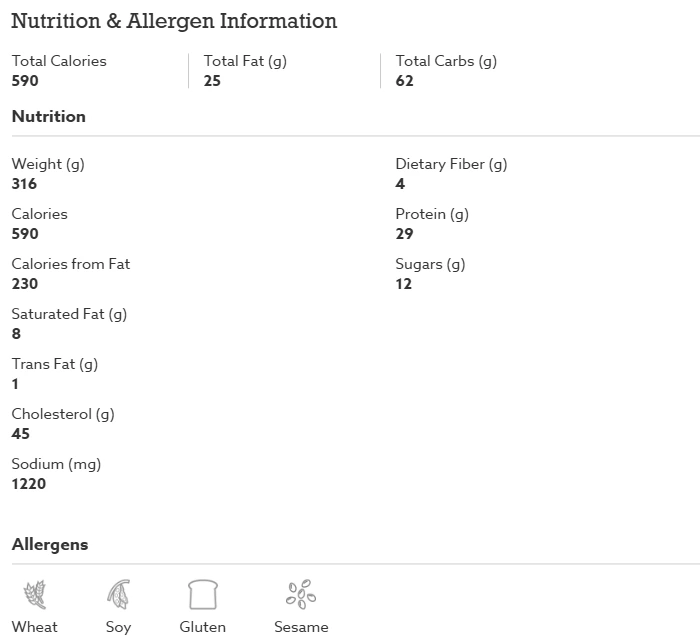Select the Wheat label text
The image size is (700, 639).
click(x=35, y=627)
